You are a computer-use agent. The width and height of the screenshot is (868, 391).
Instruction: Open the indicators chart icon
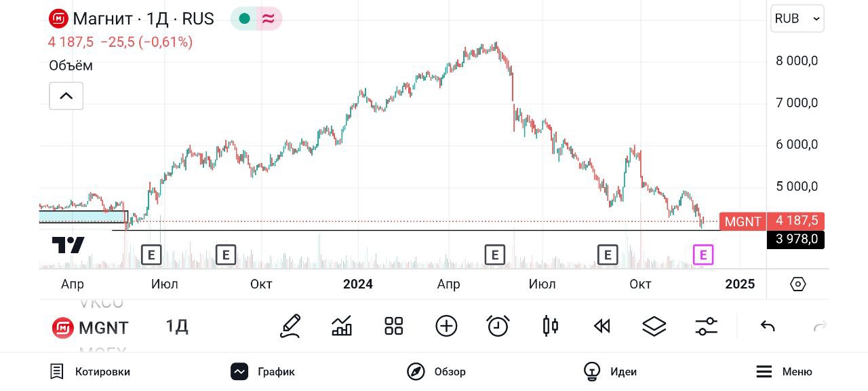[342, 327]
